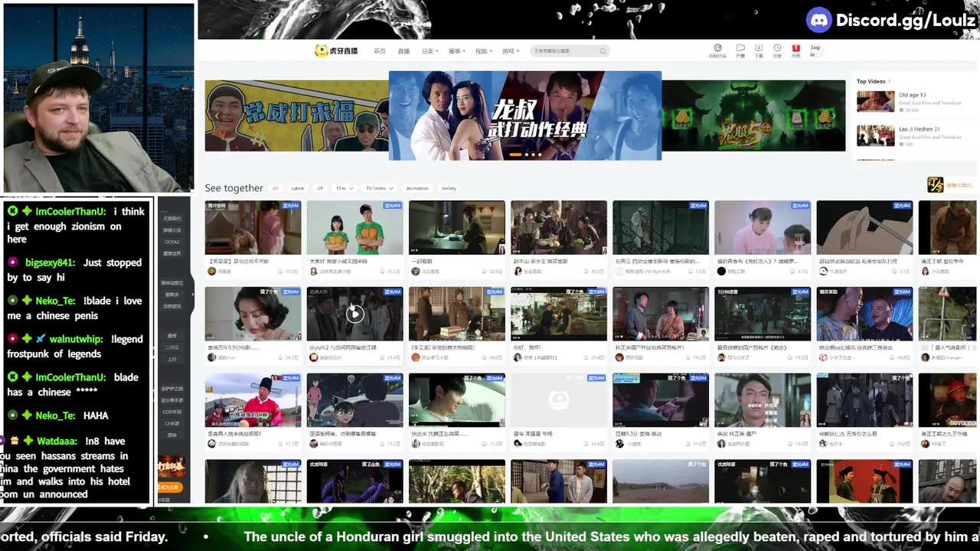The width and height of the screenshot is (980, 551).
Task: Click the black-gold icon beside filter row
Action: click(935, 184)
